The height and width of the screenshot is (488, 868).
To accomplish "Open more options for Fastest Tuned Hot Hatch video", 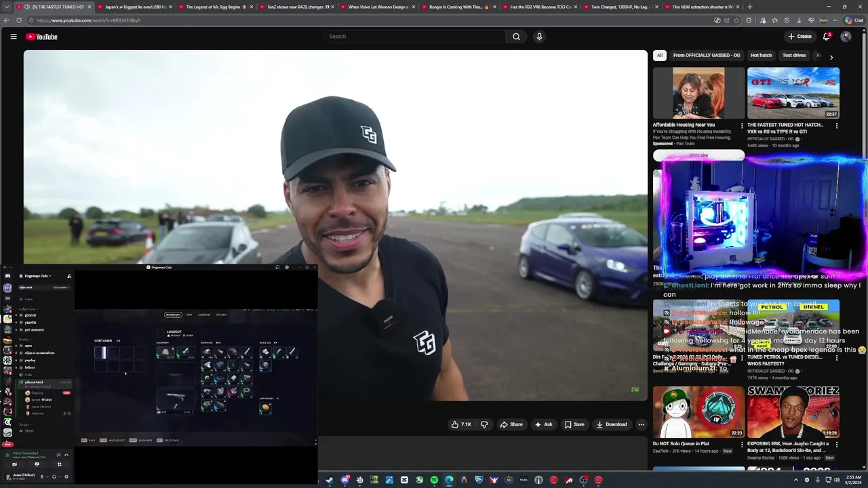I will coord(836,126).
